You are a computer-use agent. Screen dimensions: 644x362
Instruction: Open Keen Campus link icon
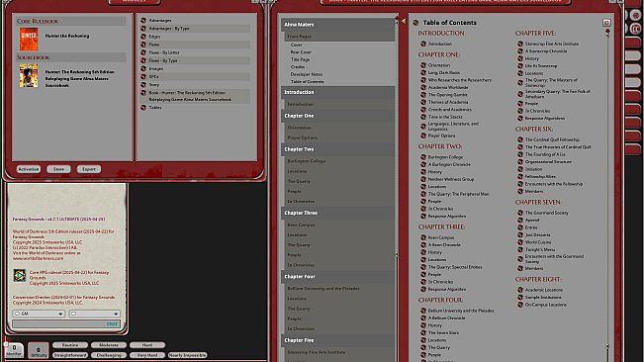(423, 237)
